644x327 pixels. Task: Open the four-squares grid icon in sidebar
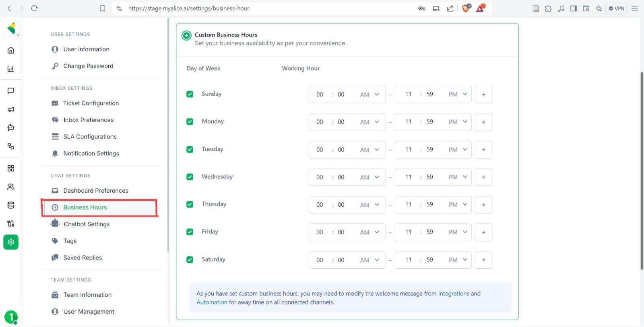pos(11,168)
